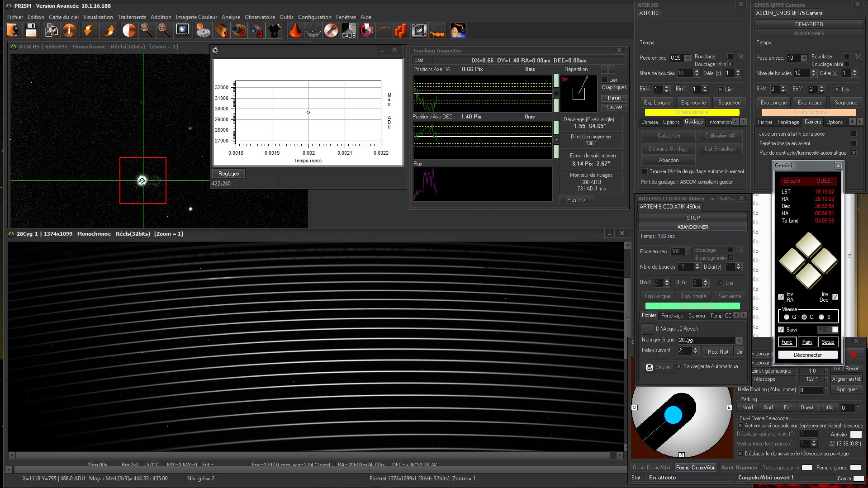This screenshot has width=868, height=488.
Task: Click the floppy disk save icon in toolbar
Action: [x=31, y=31]
